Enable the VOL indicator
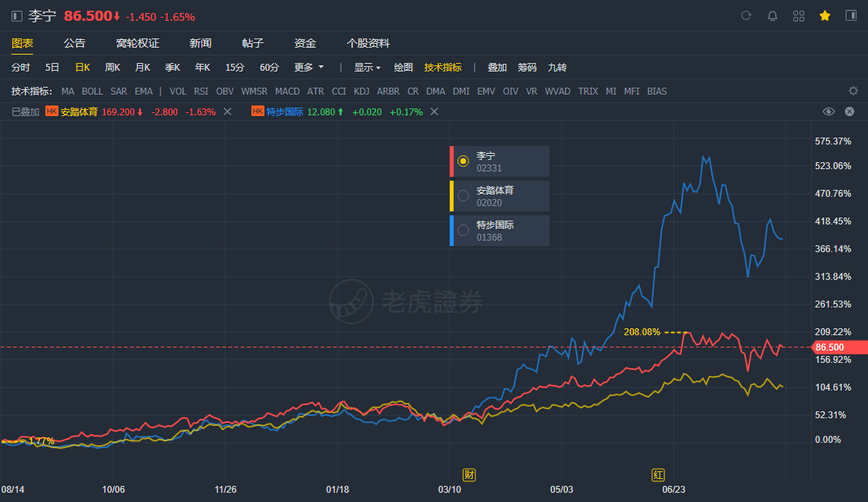The width and height of the screenshot is (868, 502). click(x=178, y=91)
